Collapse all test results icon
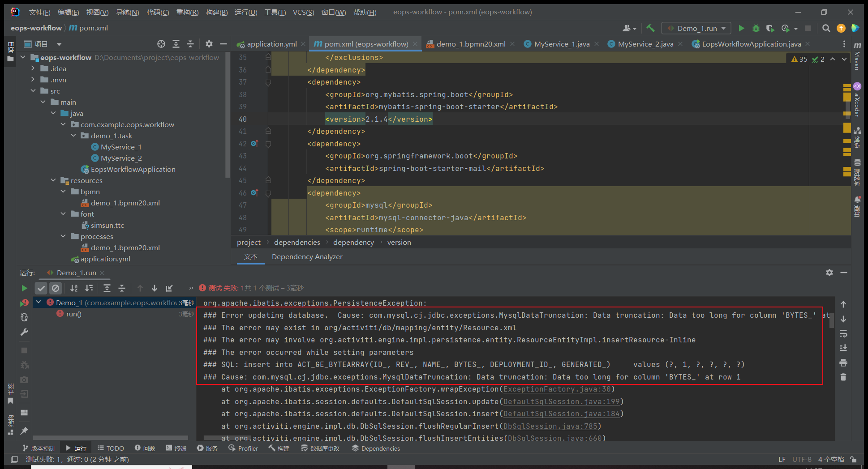This screenshot has height=469, width=868. click(x=122, y=288)
